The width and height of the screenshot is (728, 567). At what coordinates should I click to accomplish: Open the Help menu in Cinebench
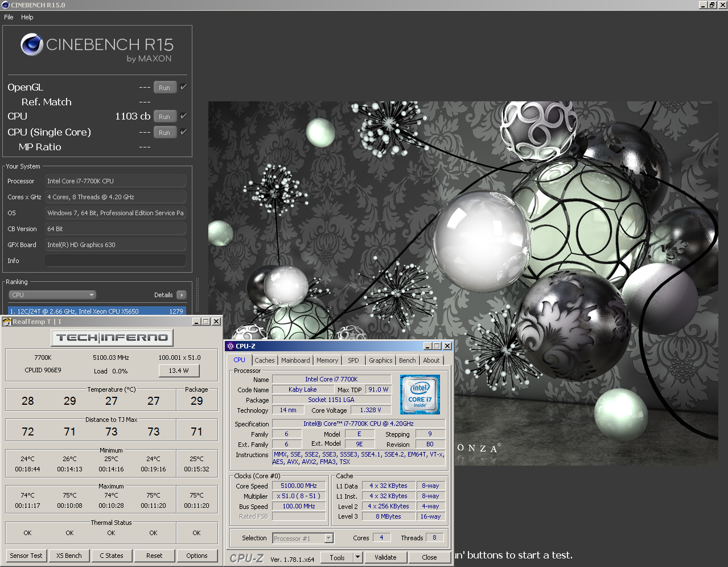27,17
